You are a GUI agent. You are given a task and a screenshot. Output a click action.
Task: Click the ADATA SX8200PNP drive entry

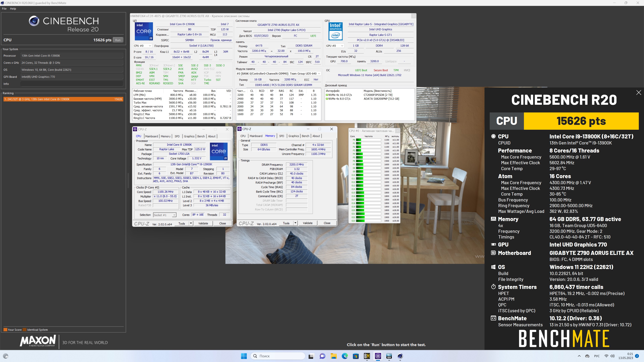coord(381,99)
